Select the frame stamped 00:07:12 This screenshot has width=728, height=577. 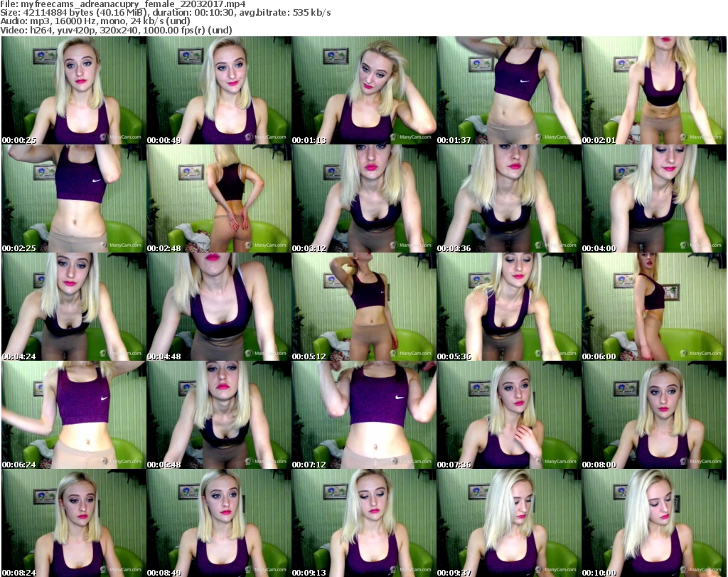coord(364,415)
